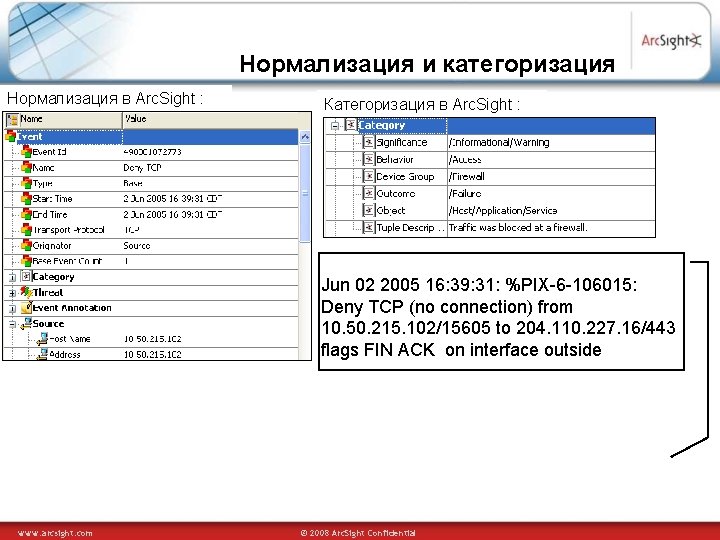This screenshot has height=540, width=720.
Task: Click the Tuple Description label
Action: (x=410, y=227)
